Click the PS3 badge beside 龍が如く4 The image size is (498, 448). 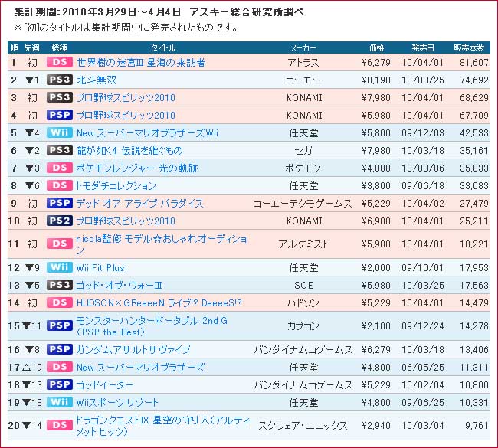(60, 150)
